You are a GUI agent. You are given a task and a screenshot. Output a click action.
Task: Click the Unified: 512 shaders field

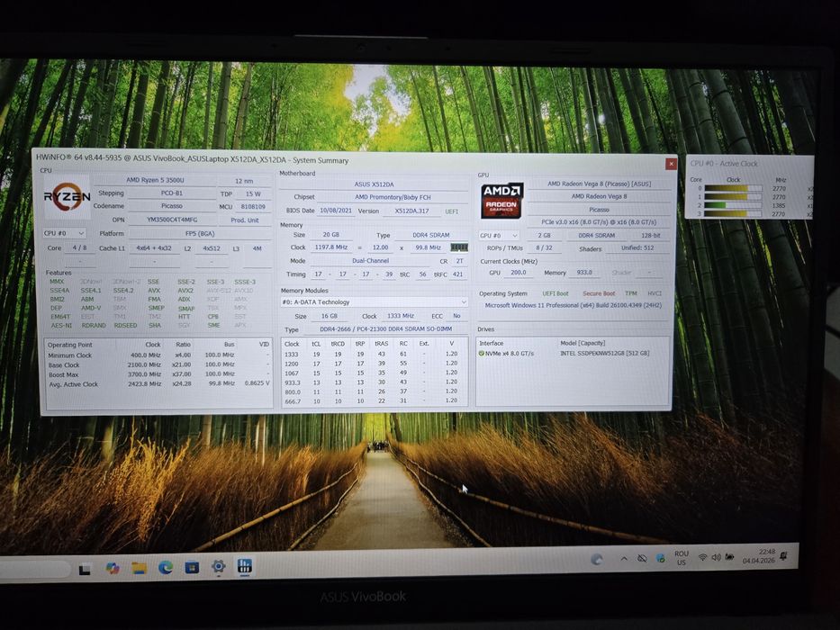(637, 248)
